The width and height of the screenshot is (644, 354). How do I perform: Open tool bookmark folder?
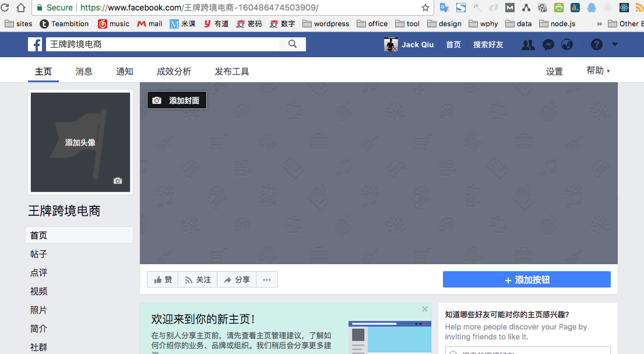tap(407, 24)
